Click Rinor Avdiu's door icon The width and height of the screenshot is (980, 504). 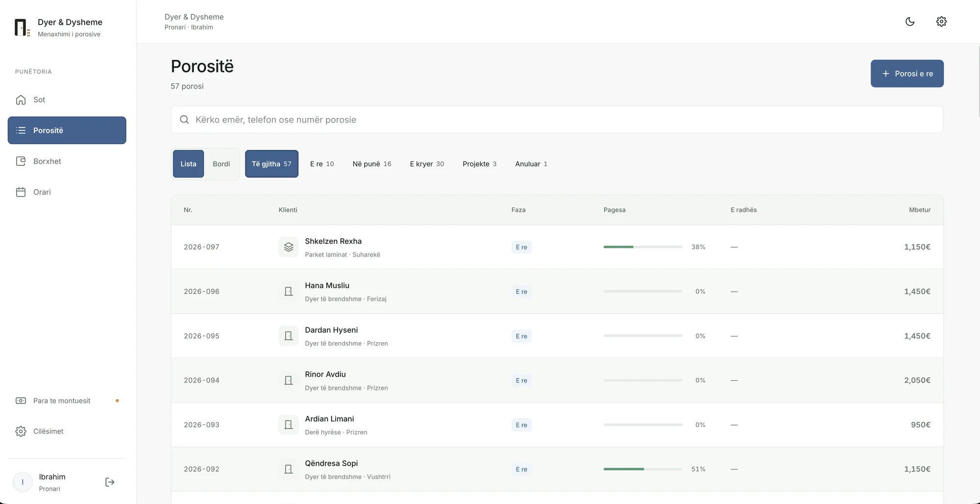(x=289, y=380)
